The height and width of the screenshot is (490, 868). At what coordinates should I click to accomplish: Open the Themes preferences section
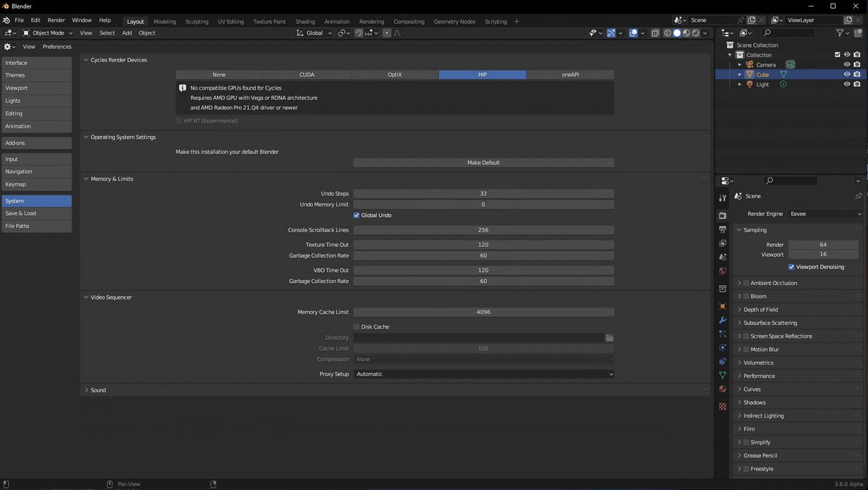pos(36,75)
